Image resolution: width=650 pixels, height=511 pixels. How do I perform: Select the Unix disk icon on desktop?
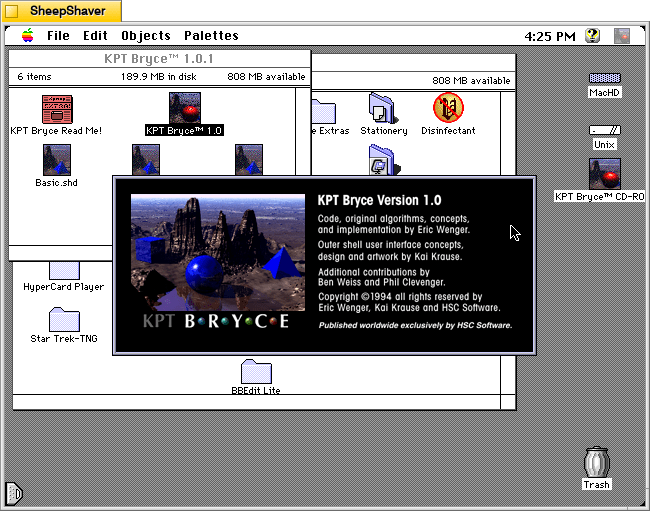tap(604, 130)
